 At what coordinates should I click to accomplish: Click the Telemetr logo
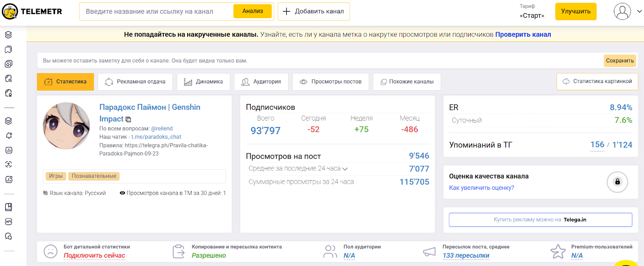tap(32, 11)
